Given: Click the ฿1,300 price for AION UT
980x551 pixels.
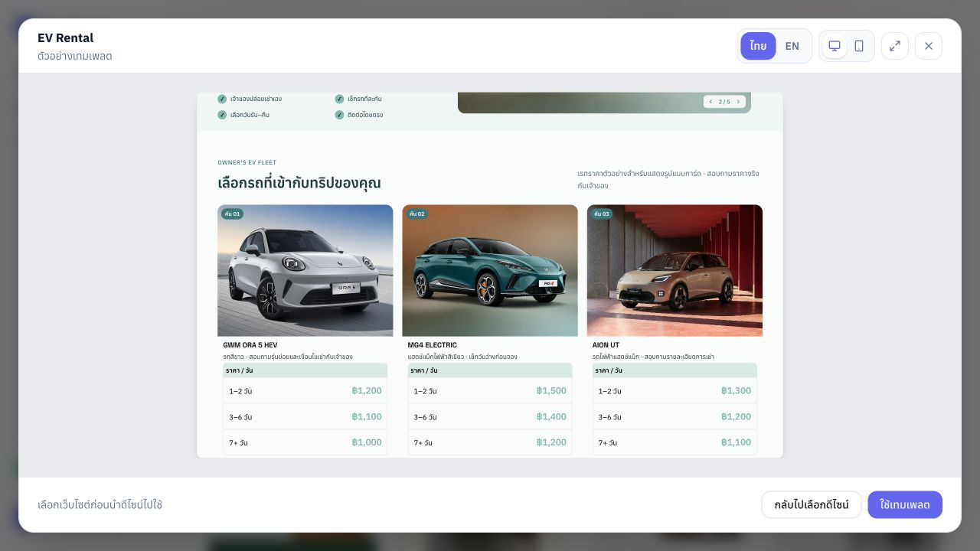Looking at the screenshot, I should pos(736,391).
